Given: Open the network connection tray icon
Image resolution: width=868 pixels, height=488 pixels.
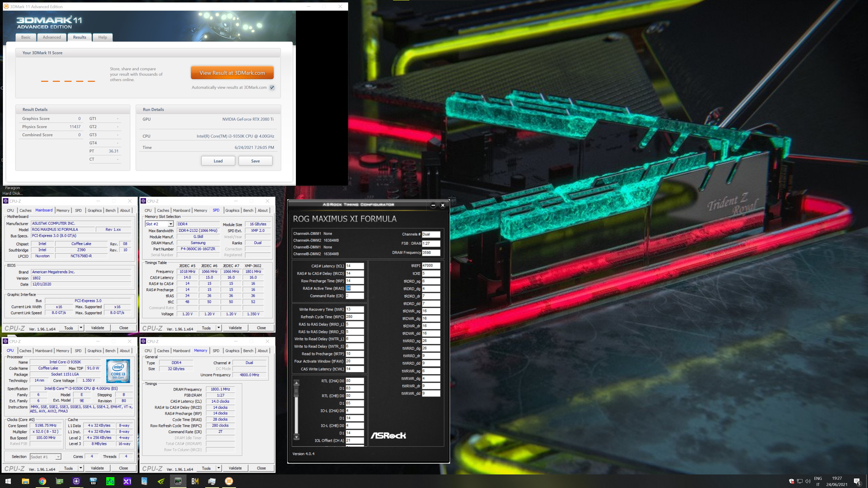Looking at the screenshot, I should pos(800,481).
